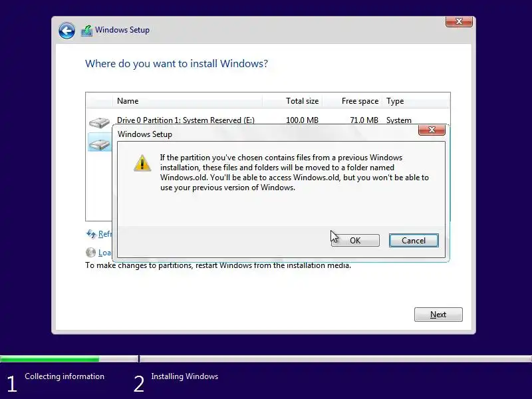532x399 pixels.
Task: Select row 'Drive 0 Partition 1: System Reserved (E:)'
Action: [x=268, y=120]
